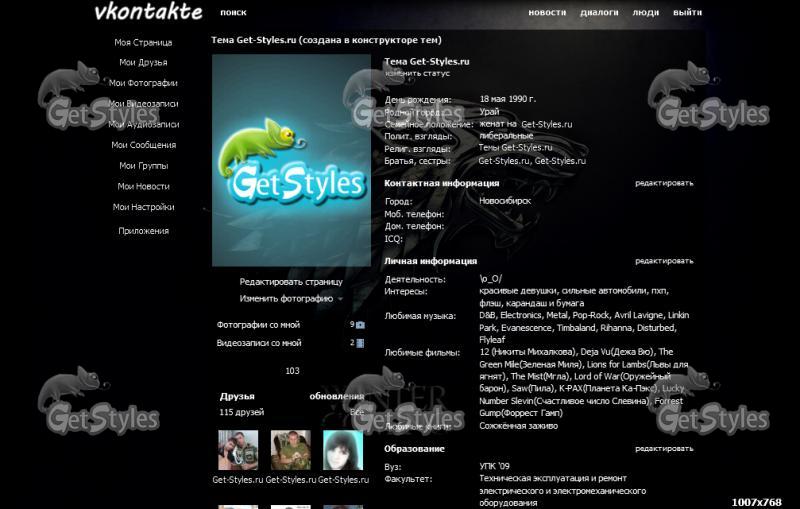The width and height of the screenshot is (800, 509).
Task: Click Get-Styles.ru link in Семейное положение row
Action: click(x=546, y=124)
